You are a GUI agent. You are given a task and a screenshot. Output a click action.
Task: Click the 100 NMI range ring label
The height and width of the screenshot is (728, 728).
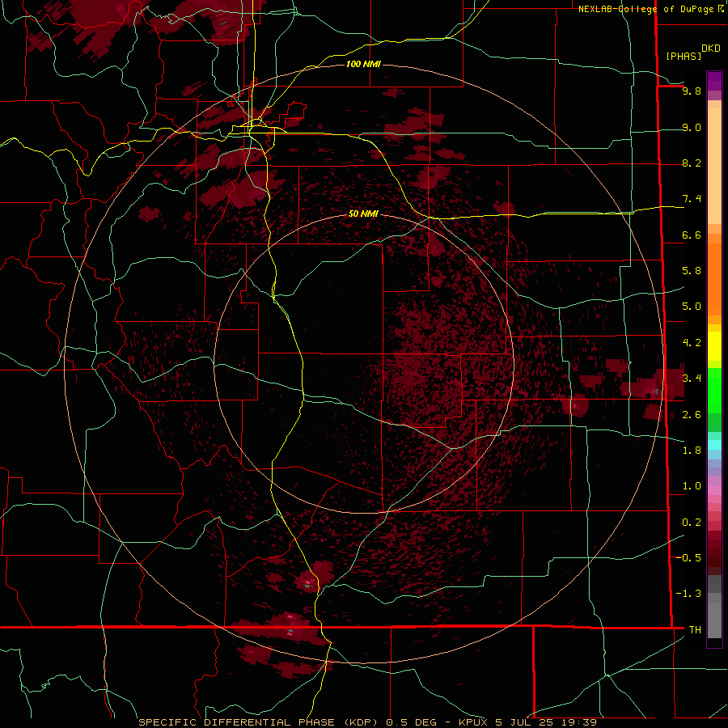tap(363, 64)
